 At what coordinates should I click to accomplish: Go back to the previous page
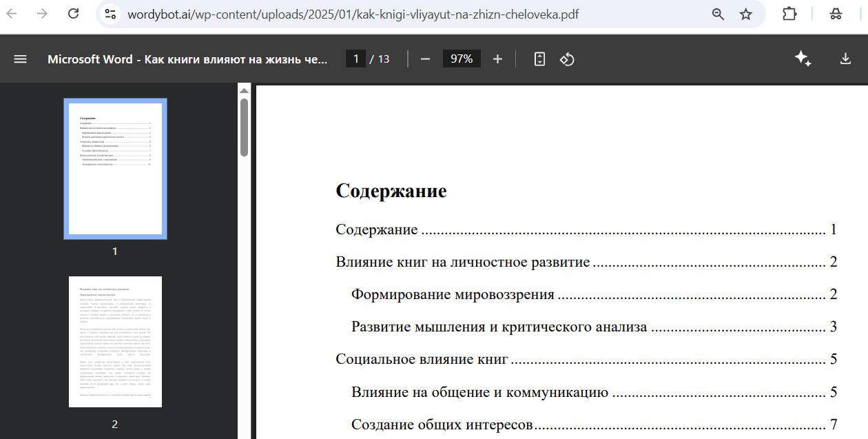pos(12,14)
